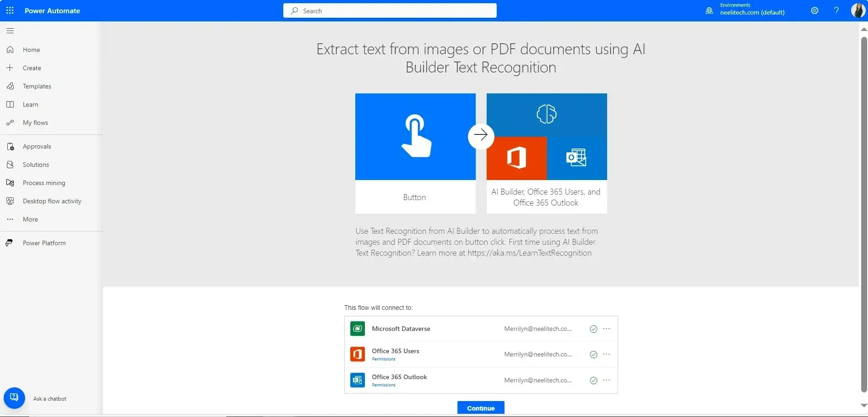Click the arrow circle between template tiles

(481, 135)
